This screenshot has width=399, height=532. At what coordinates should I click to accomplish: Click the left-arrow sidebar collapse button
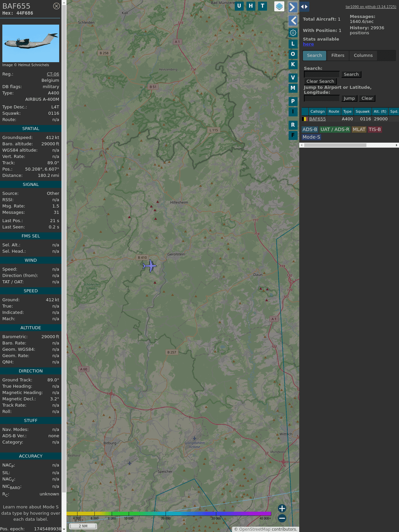point(293,21)
